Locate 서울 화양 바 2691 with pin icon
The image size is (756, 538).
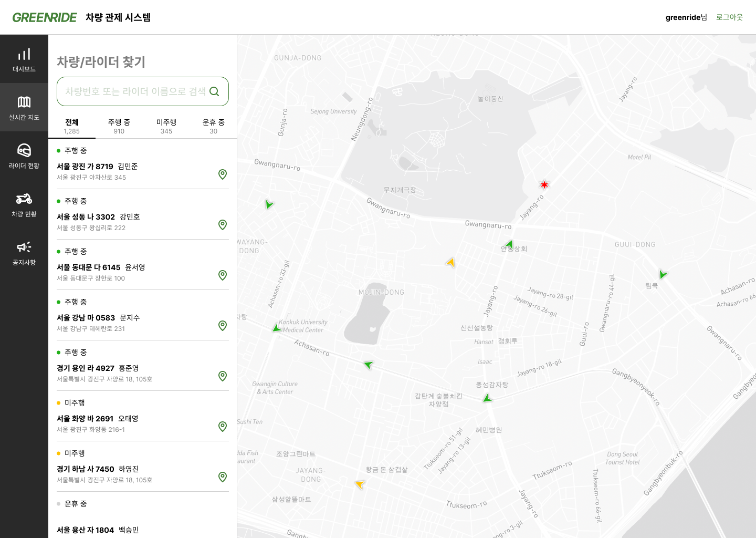tap(223, 427)
